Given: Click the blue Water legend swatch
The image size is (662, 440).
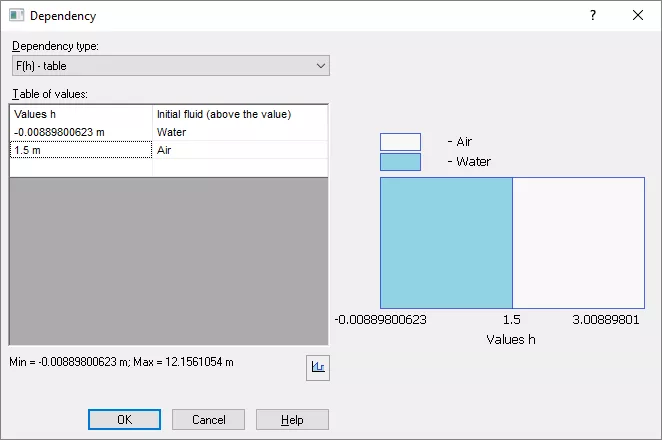Looking at the screenshot, I should click(400, 161).
